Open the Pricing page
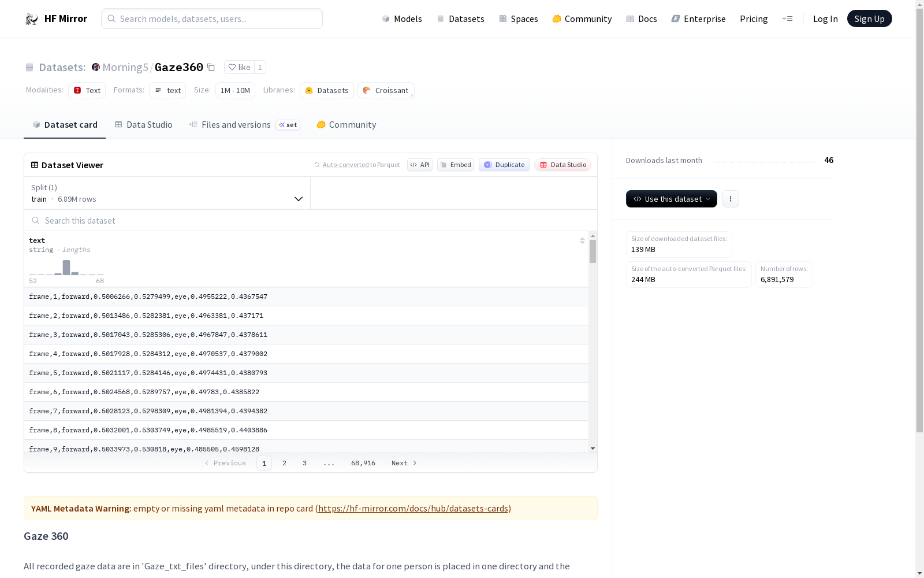This screenshot has width=924, height=578. coord(754,18)
